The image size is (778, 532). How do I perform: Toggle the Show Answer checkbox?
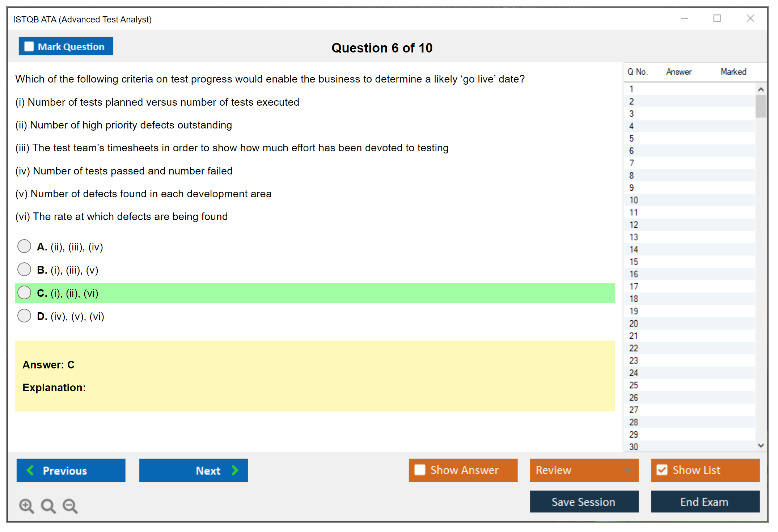pos(420,470)
